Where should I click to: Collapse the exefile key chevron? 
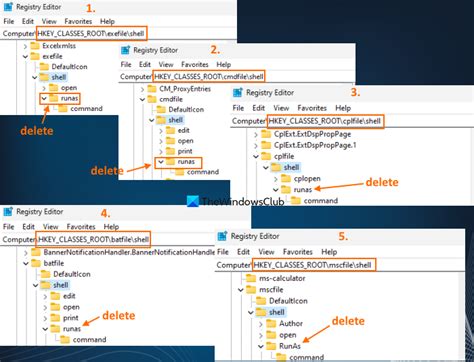coord(25,56)
